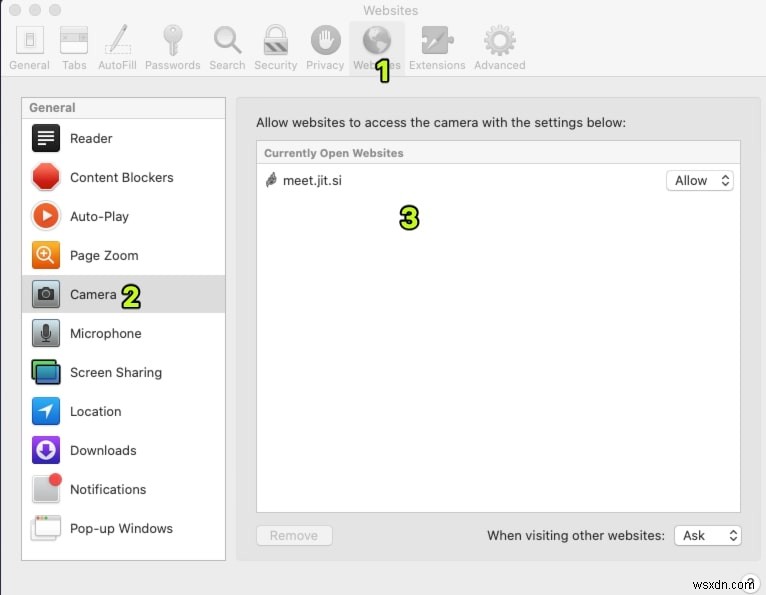
Task: Select the Camera icon in sidebar
Action: [46, 294]
